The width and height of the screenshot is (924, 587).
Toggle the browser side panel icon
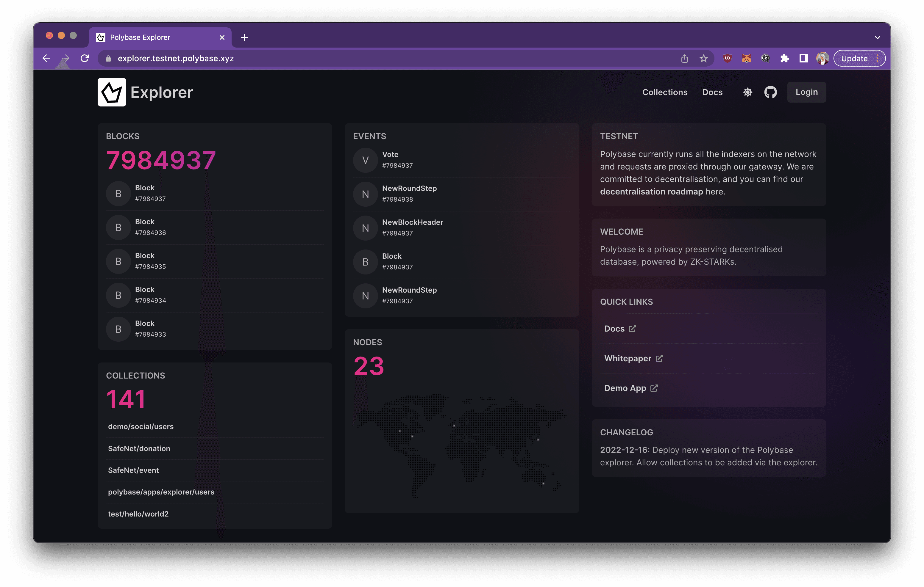click(x=803, y=58)
